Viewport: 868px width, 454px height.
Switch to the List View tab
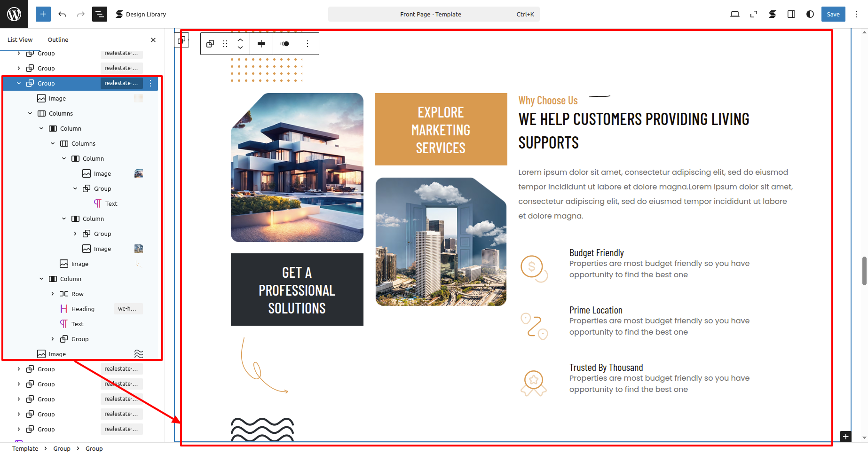20,39
